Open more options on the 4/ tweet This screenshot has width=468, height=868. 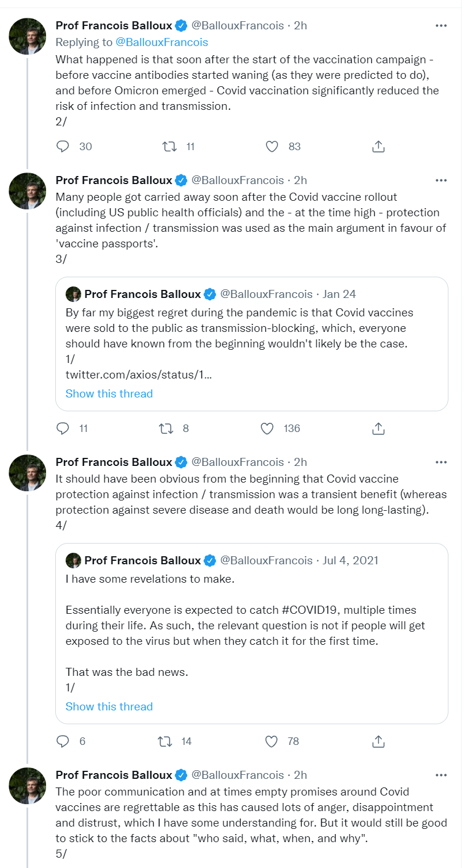point(441,462)
